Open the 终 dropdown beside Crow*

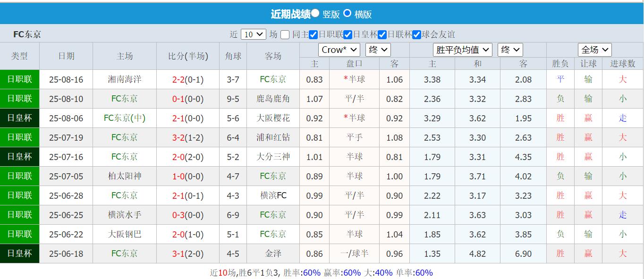378,50
